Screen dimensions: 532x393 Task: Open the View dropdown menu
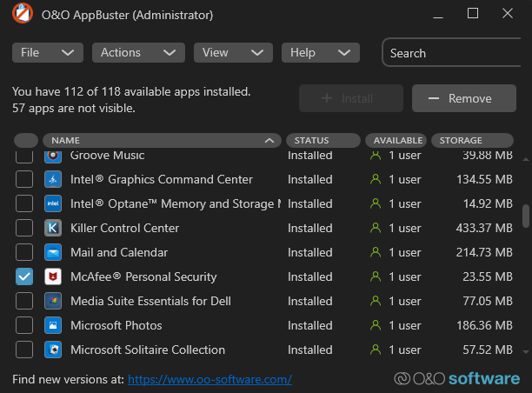(x=233, y=53)
